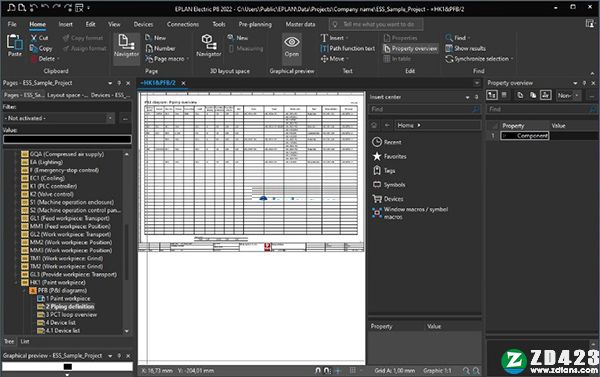
Task: Go back with Insert center arrow
Action: click(387, 125)
